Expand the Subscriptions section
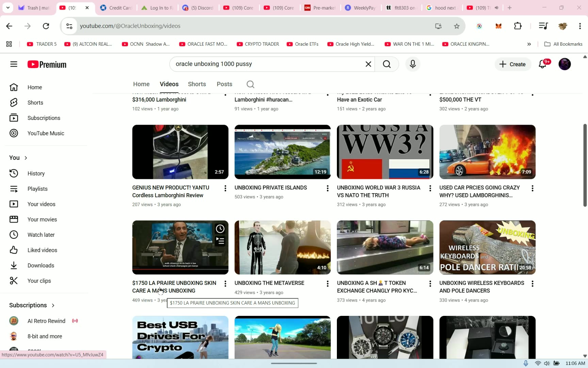 pyautogui.click(x=32, y=305)
